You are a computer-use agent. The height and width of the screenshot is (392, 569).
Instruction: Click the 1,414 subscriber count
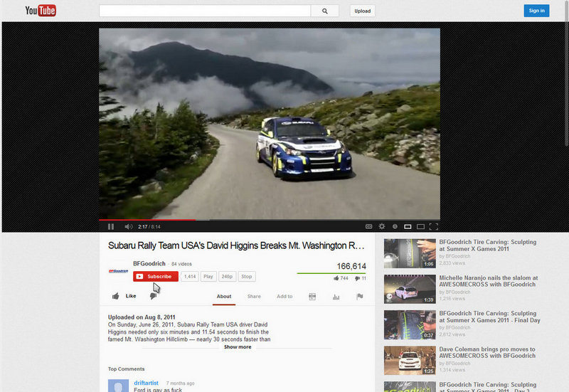click(190, 276)
